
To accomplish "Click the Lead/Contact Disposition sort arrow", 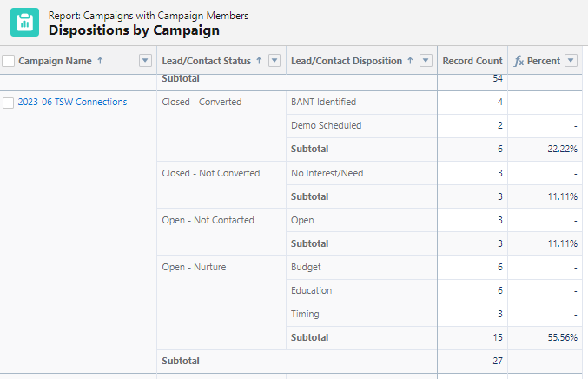I will coord(411,61).
